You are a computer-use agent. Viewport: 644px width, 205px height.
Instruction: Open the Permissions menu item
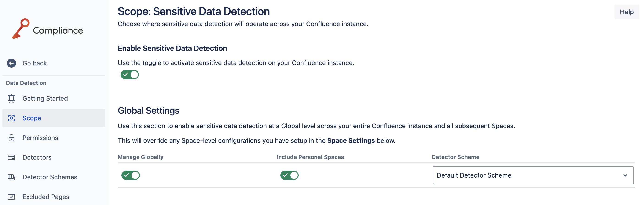tap(40, 138)
